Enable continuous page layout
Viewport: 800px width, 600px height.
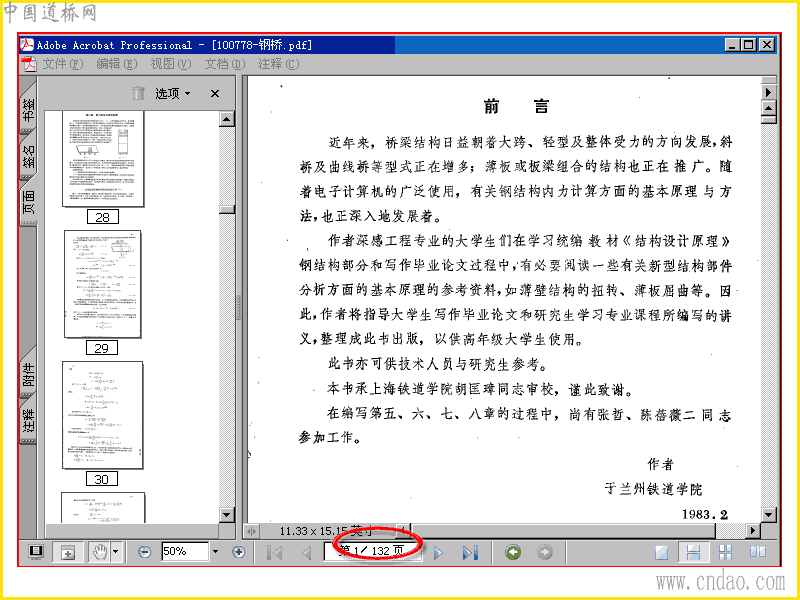693,552
